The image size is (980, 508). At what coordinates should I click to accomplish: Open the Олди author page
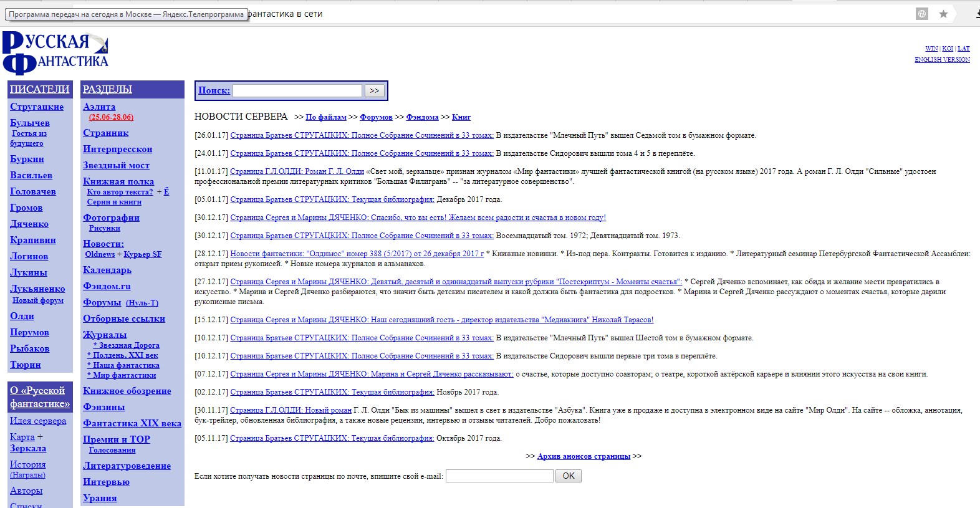[x=22, y=316]
